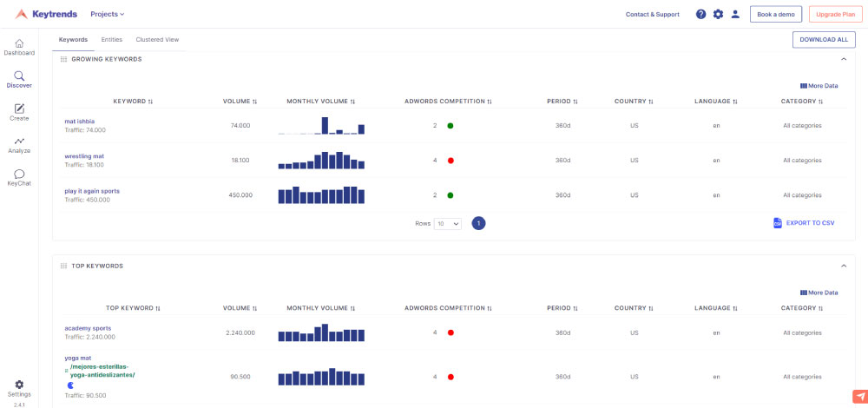Viewport: 868px width, 408px height.
Task: Click the top bar settings gear icon
Action: point(718,15)
